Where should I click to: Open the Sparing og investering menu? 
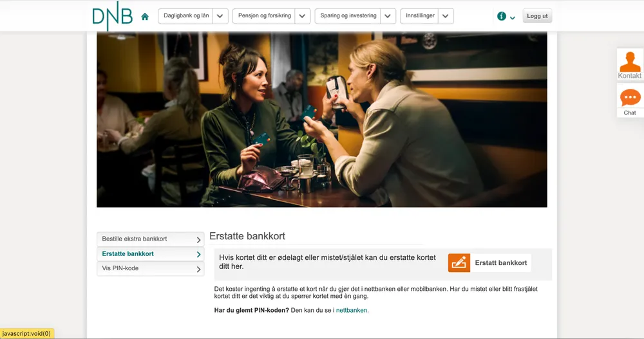point(348,16)
